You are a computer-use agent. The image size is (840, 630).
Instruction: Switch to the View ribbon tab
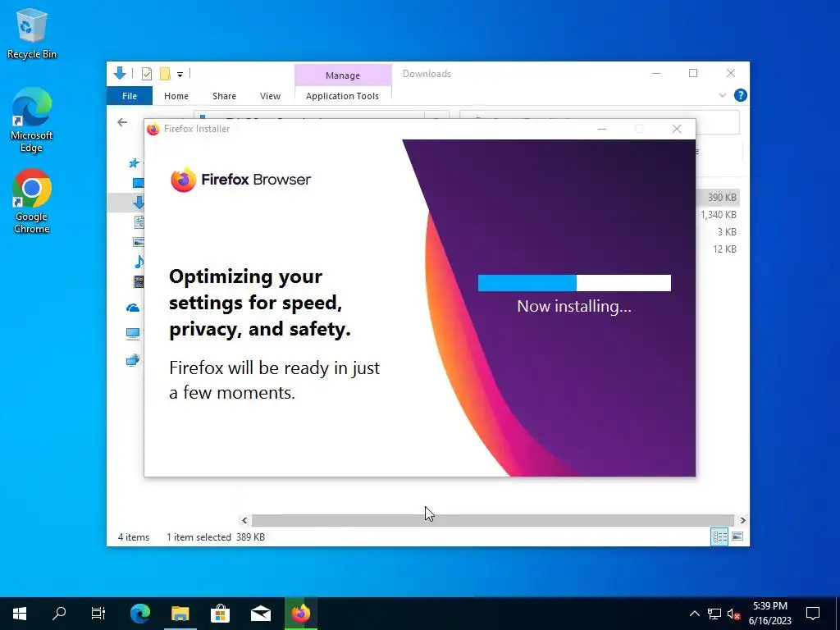(270, 96)
